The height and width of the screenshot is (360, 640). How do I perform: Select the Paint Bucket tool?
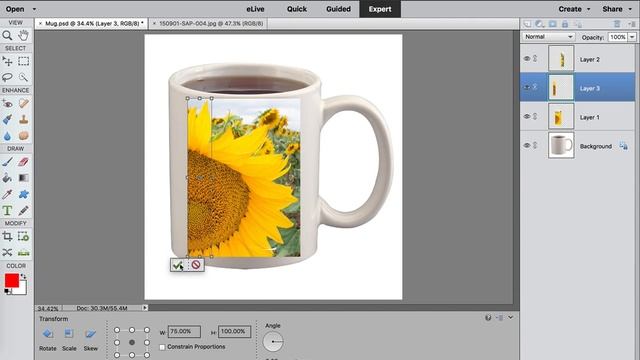pos(7,178)
